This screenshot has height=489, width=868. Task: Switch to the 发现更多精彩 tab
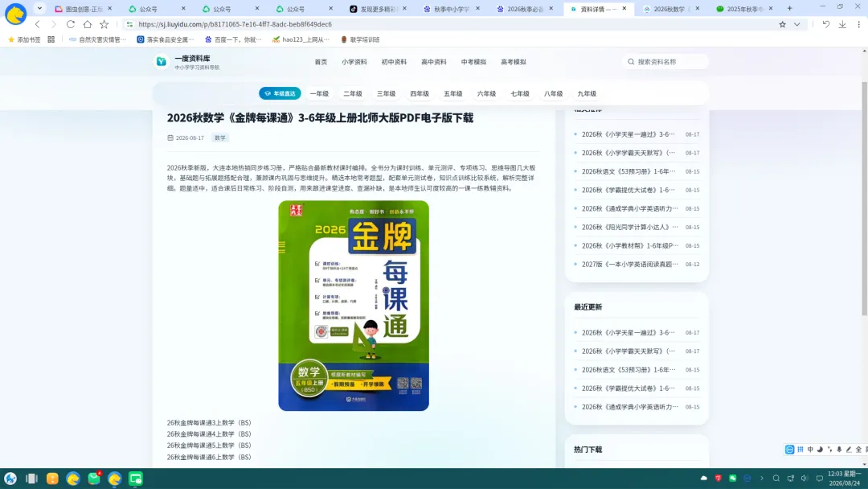(x=378, y=9)
